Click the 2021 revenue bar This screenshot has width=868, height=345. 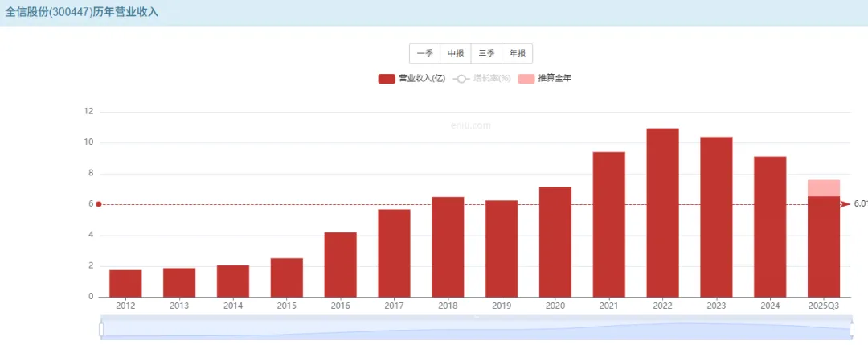[x=609, y=224]
